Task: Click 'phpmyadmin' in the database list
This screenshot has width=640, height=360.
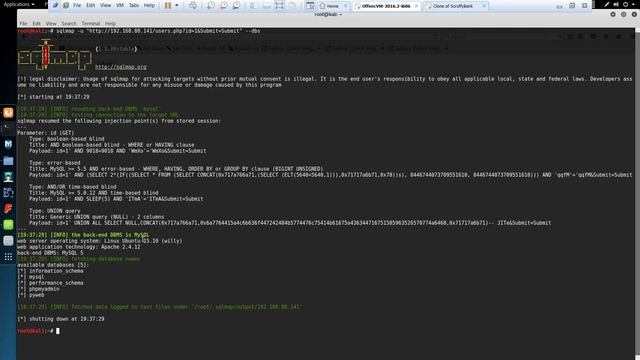Action: (x=44, y=289)
